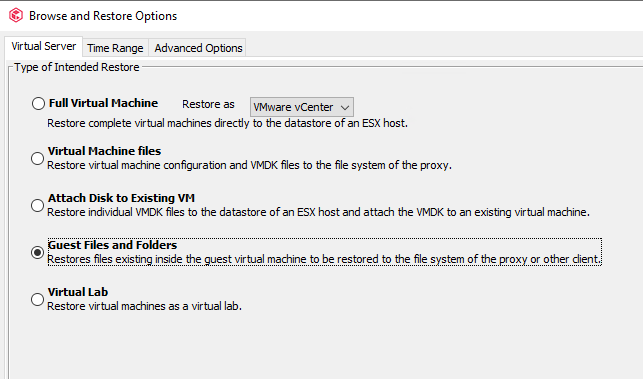Click the Type of Intended Restore group label
This screenshot has width=643, height=379.
77,67
